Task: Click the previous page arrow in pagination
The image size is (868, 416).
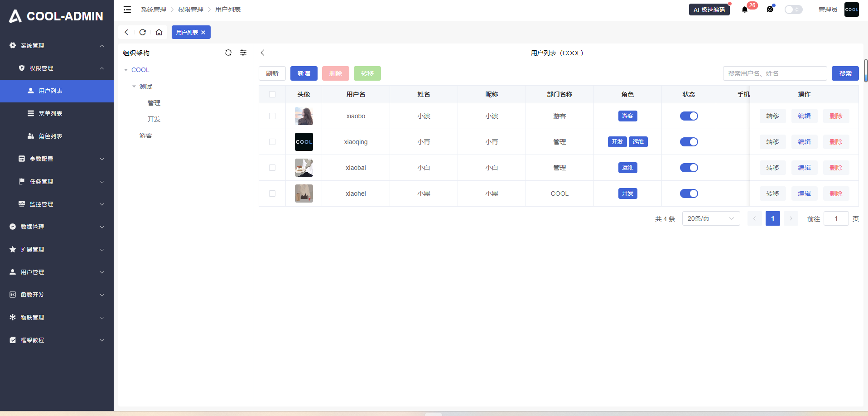Action: 755,218
